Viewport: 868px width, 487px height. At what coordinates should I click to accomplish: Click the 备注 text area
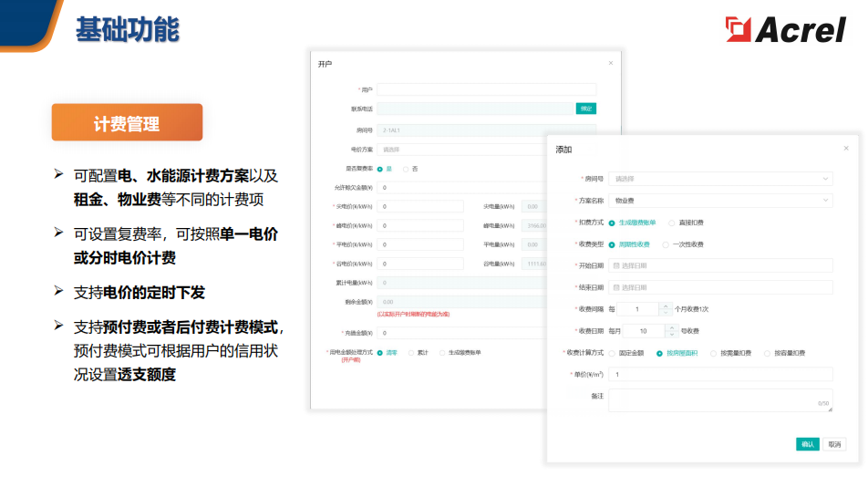point(720,400)
